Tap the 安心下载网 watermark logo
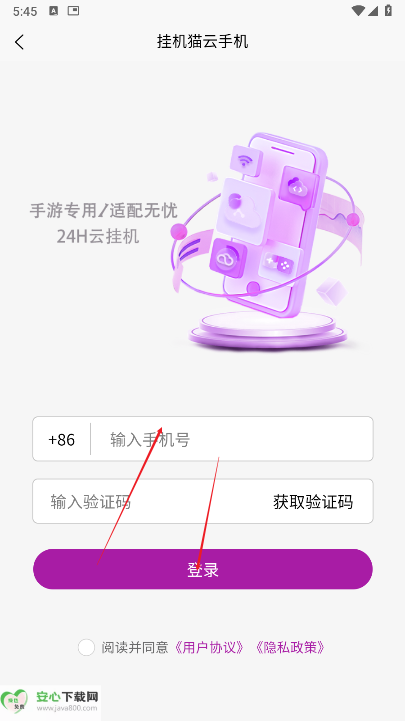Screen dimensions: 405x721 click(50, 702)
